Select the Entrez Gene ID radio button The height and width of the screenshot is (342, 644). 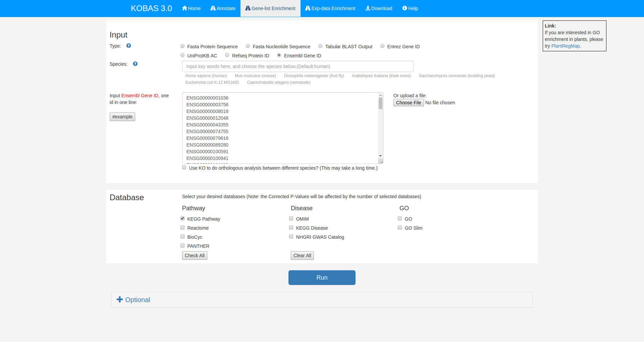[x=382, y=46]
